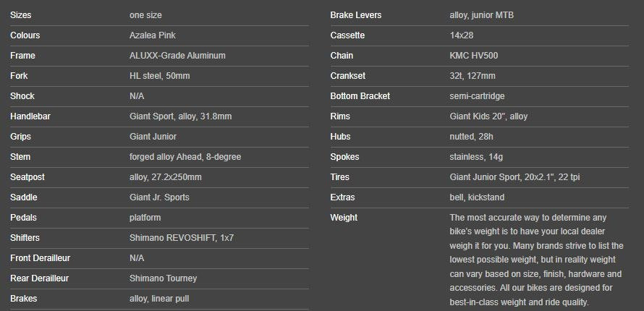Select the Seatpost alloy 27.2x250mm value

pyautogui.click(x=166, y=177)
